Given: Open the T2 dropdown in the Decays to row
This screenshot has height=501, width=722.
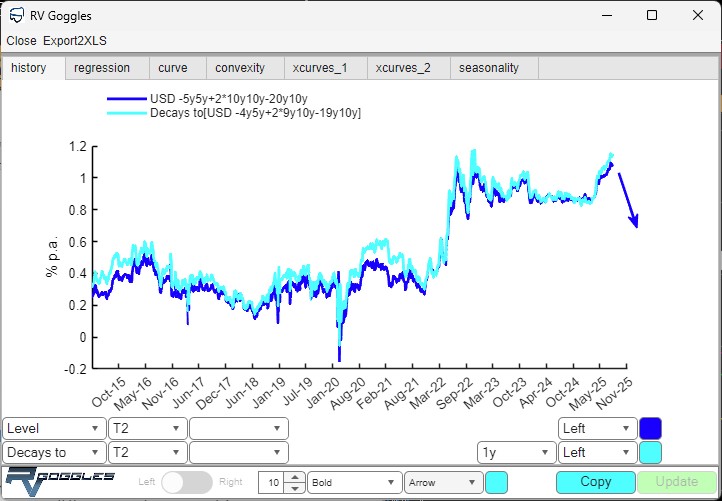Looking at the screenshot, I should point(147,453).
